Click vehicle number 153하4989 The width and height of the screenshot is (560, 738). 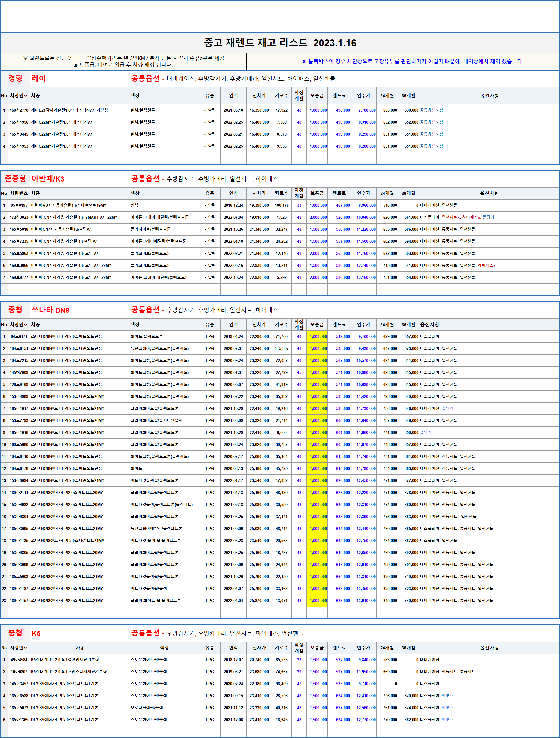19,396
